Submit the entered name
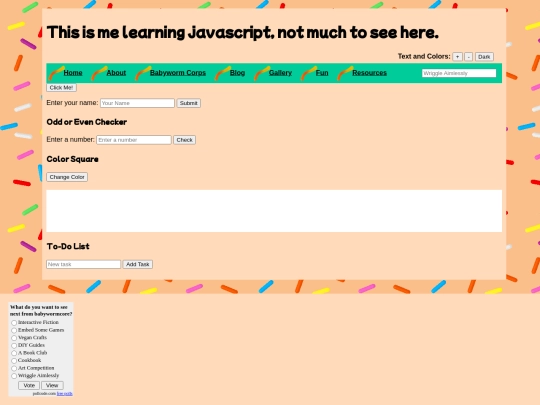This screenshot has width=540, height=405. pyautogui.click(x=189, y=103)
